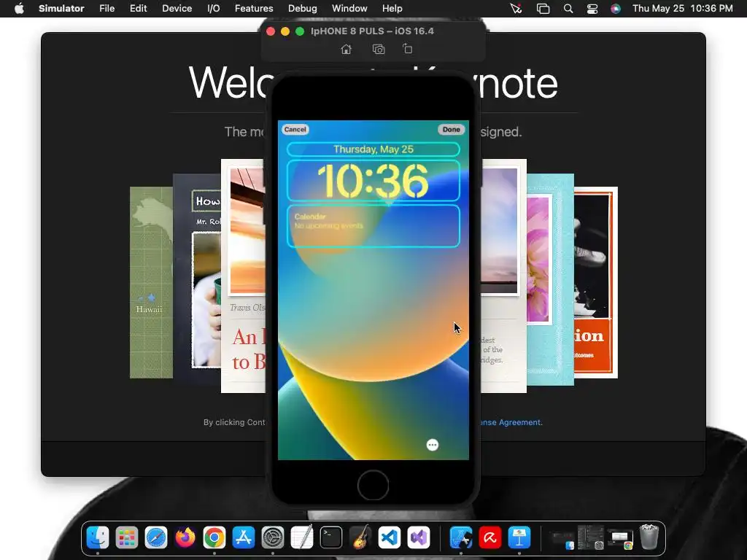Open the Device menu
Image resolution: width=747 pixels, height=560 pixels.
click(x=177, y=9)
